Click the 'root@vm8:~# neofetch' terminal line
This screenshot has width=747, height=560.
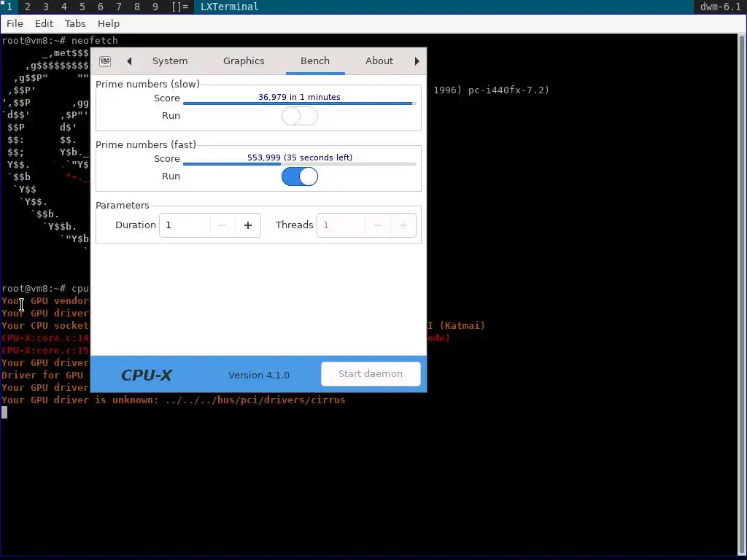click(60, 41)
